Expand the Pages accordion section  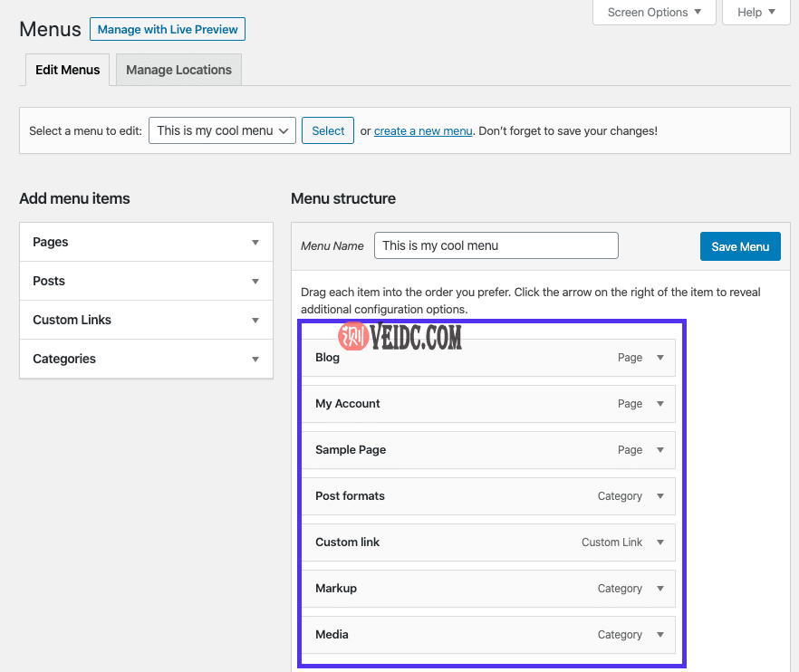tap(146, 242)
